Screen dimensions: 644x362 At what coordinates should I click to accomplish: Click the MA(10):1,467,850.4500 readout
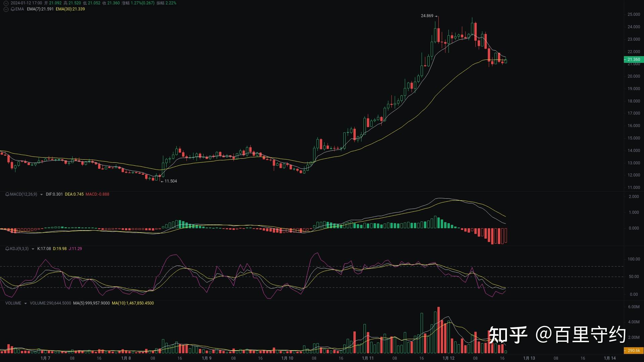pyautogui.click(x=133, y=303)
